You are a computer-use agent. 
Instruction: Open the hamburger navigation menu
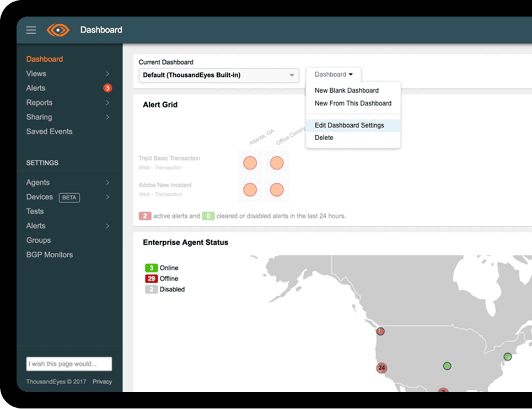(x=31, y=30)
